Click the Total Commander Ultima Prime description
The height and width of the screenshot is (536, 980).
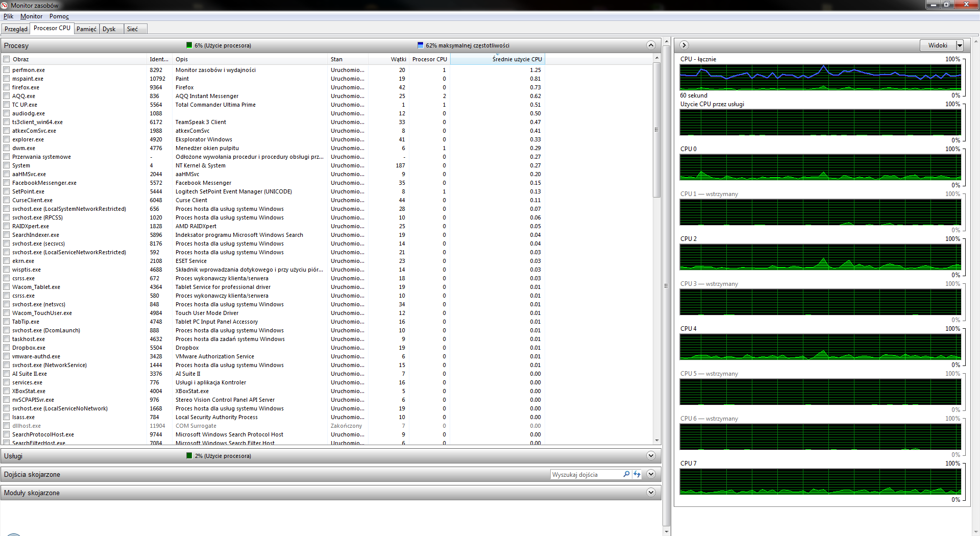point(215,105)
